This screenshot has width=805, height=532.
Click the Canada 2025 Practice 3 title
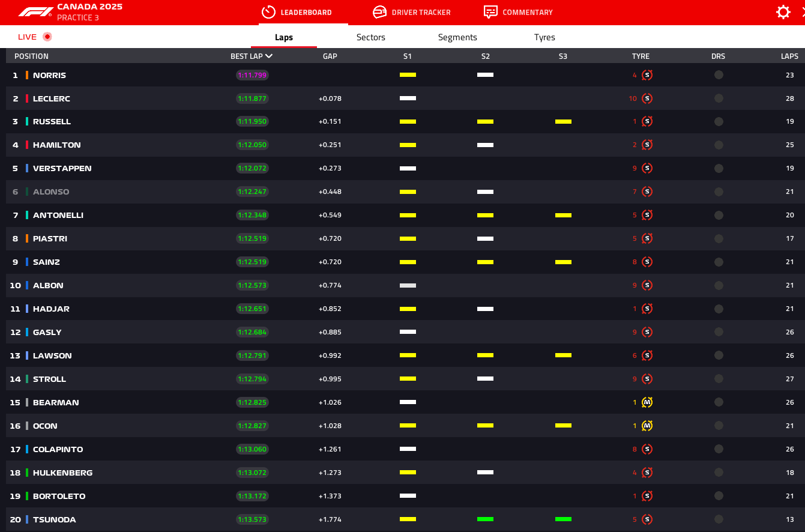coord(89,12)
